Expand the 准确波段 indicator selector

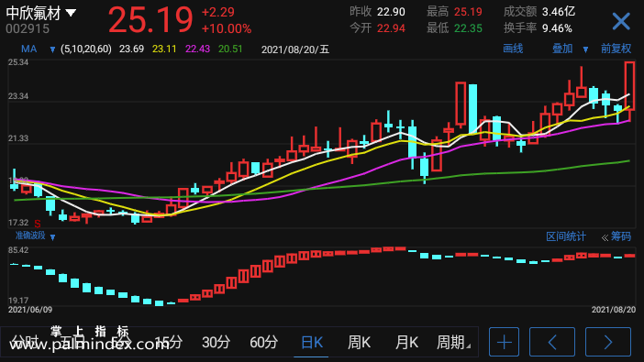pyautogui.click(x=52, y=236)
